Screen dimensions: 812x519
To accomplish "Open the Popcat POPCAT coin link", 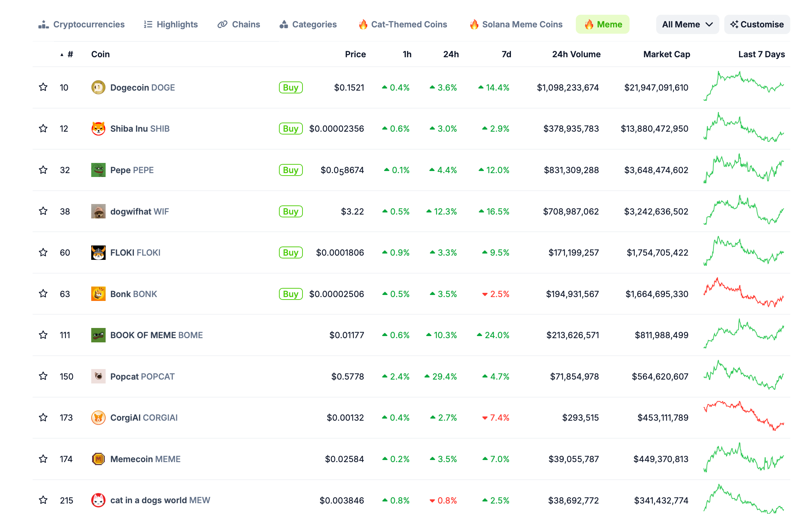I will pos(142,376).
